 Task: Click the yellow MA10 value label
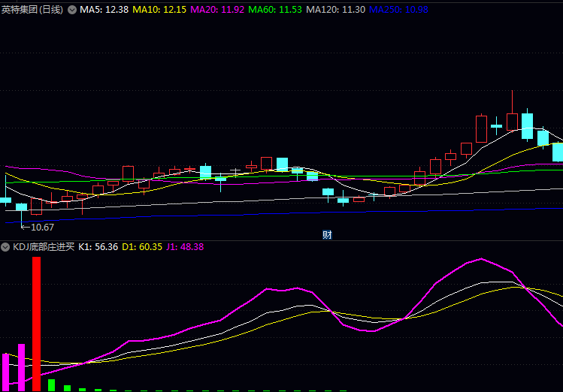[x=160, y=10]
